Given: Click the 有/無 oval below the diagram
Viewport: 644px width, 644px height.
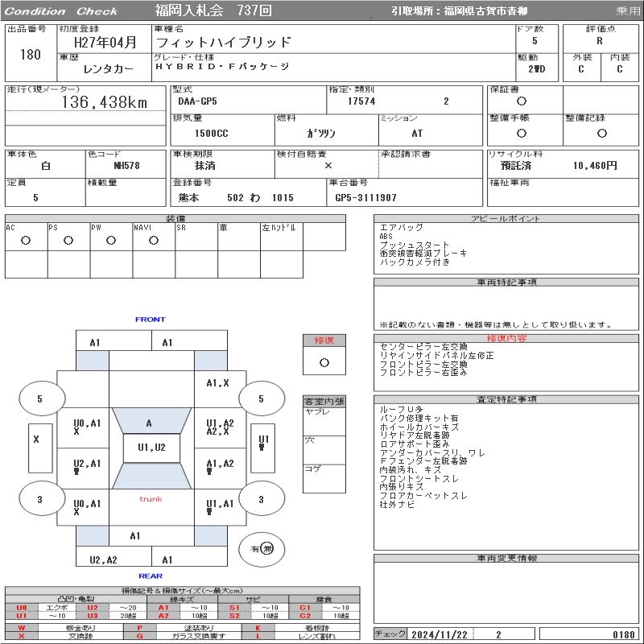Looking at the screenshot, I should click(262, 549).
